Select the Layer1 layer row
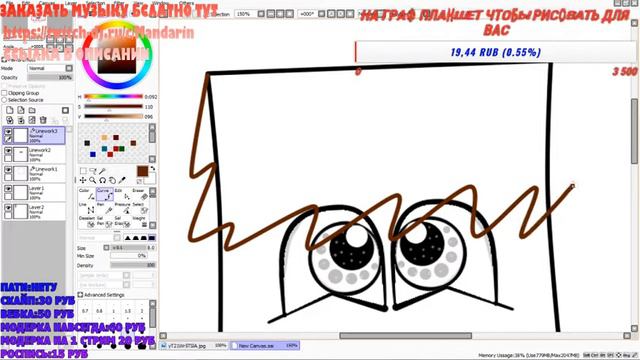 click(34, 193)
